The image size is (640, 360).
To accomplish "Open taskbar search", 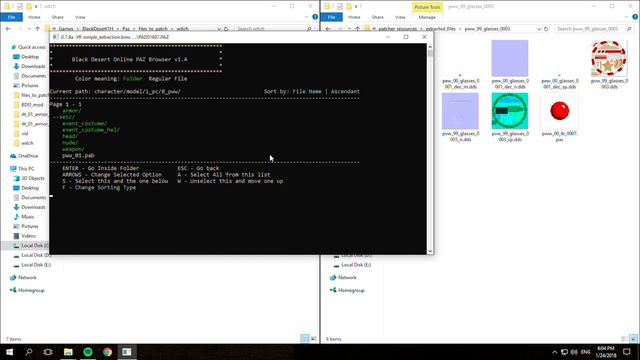I will tap(29, 352).
